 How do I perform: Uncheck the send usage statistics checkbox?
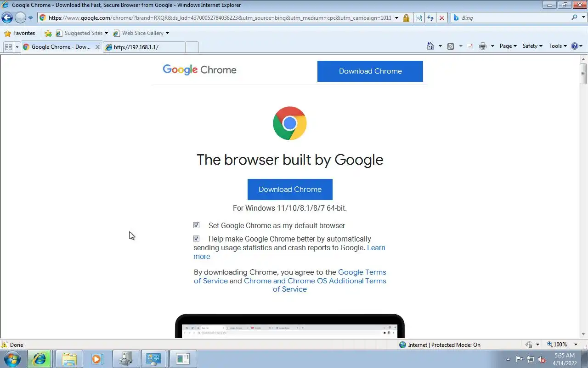[x=196, y=239]
